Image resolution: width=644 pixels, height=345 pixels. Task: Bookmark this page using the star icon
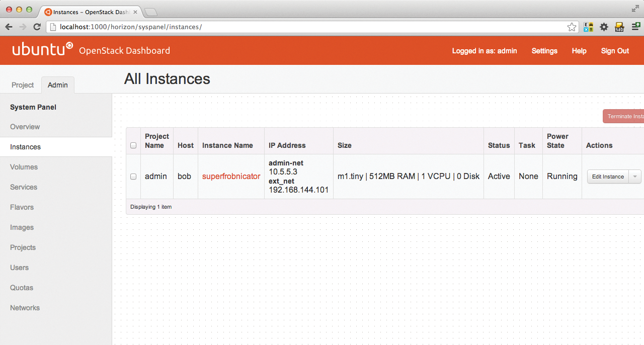572,27
